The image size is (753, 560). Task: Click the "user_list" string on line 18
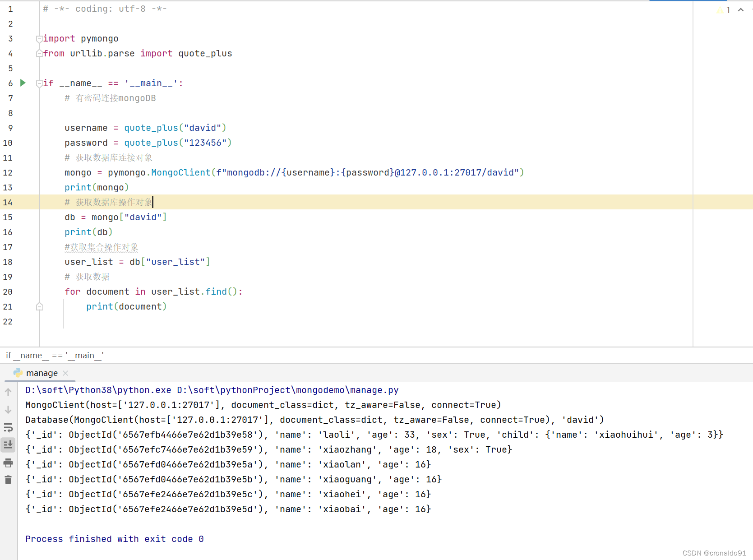[176, 262]
